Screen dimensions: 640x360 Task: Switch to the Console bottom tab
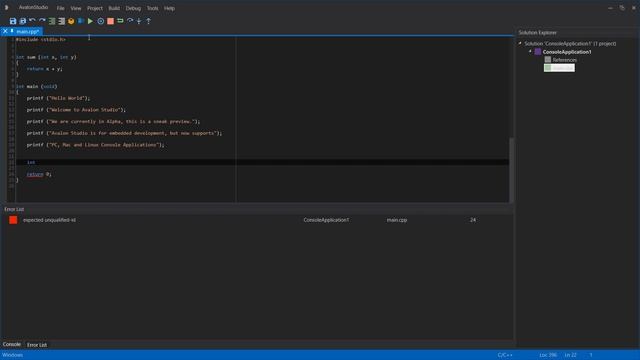point(11,344)
